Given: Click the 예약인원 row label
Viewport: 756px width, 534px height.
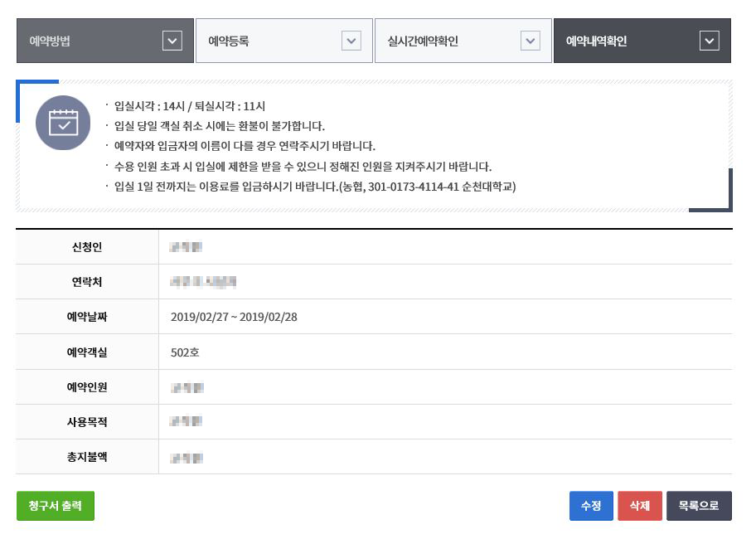Looking at the screenshot, I should [x=87, y=387].
